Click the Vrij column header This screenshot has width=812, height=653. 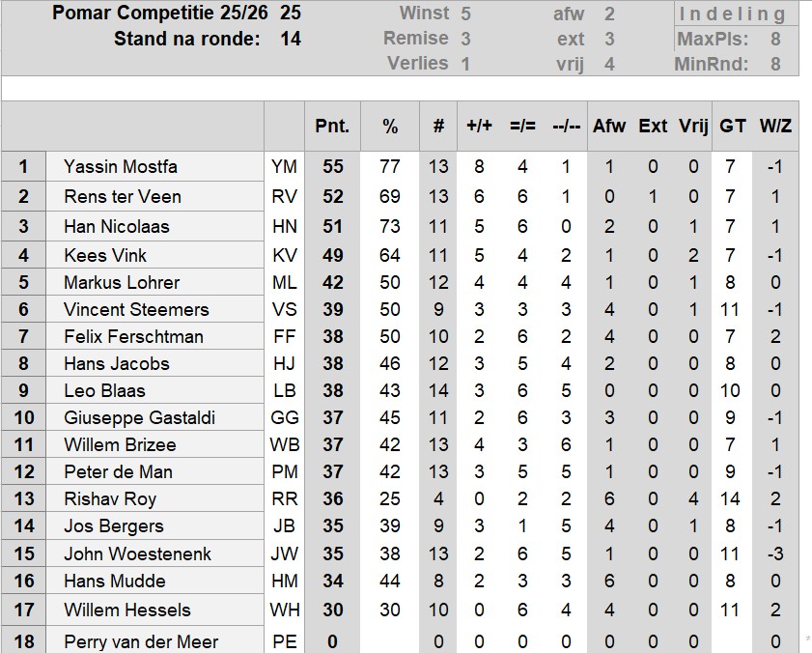tap(693, 127)
